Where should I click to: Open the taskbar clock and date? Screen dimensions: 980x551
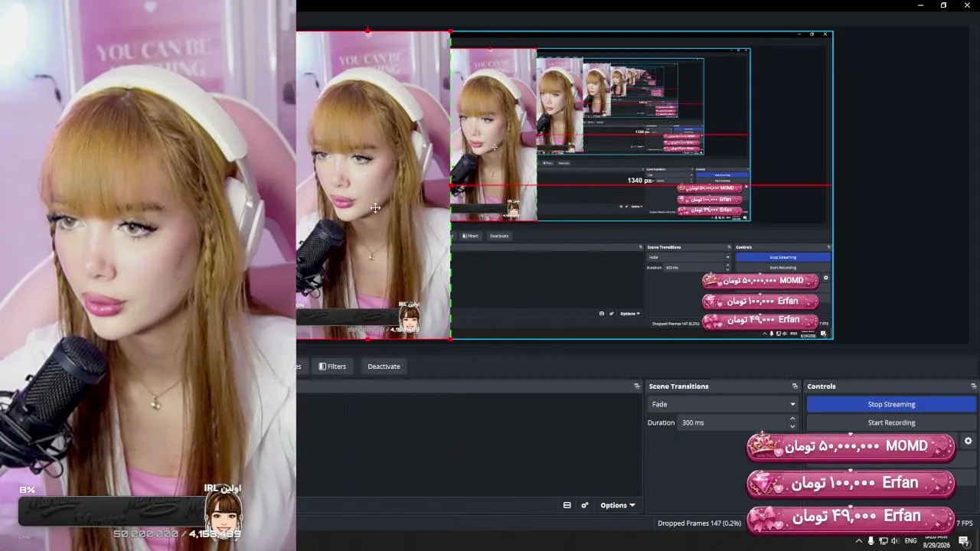click(x=936, y=541)
